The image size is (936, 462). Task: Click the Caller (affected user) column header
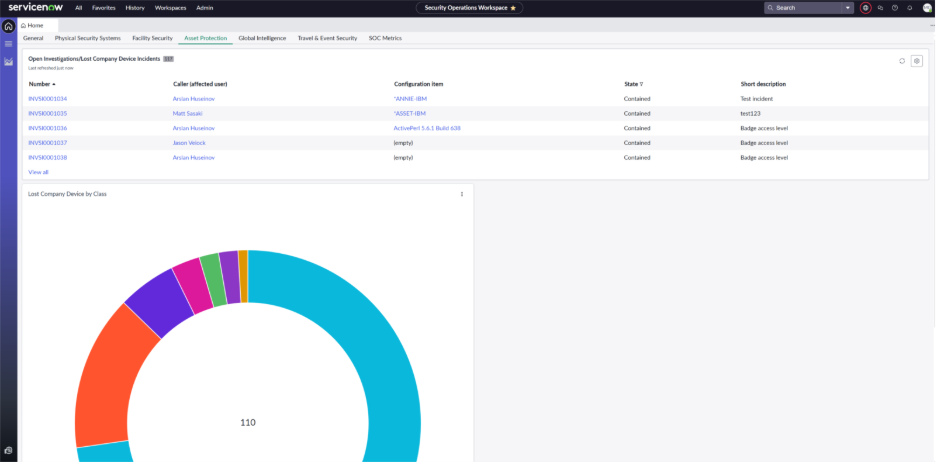[x=200, y=84]
